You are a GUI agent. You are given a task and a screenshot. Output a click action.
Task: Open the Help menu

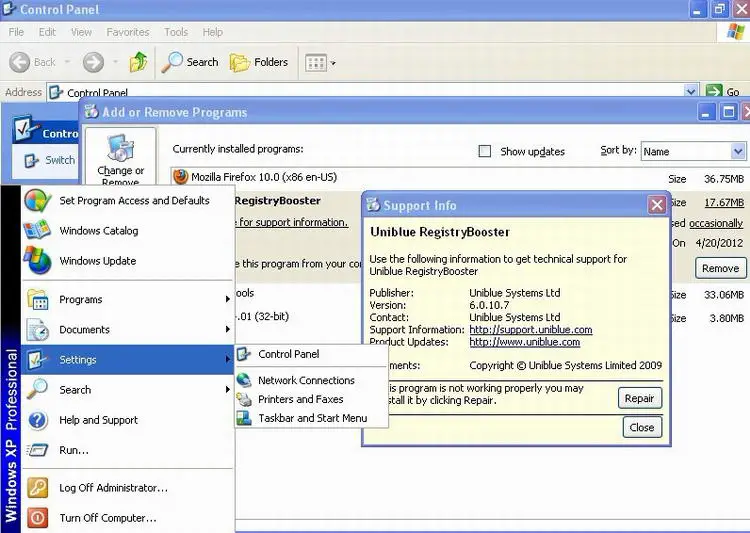212,32
